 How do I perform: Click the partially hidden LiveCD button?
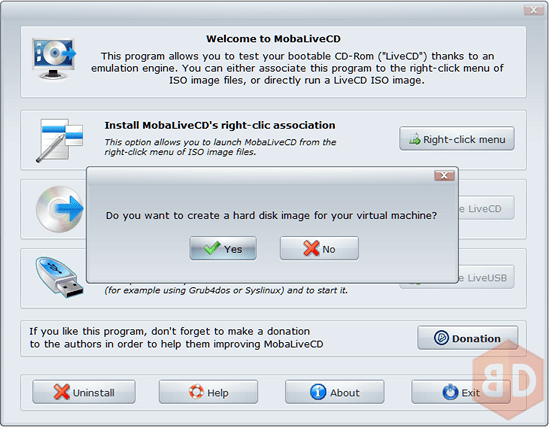click(487, 208)
